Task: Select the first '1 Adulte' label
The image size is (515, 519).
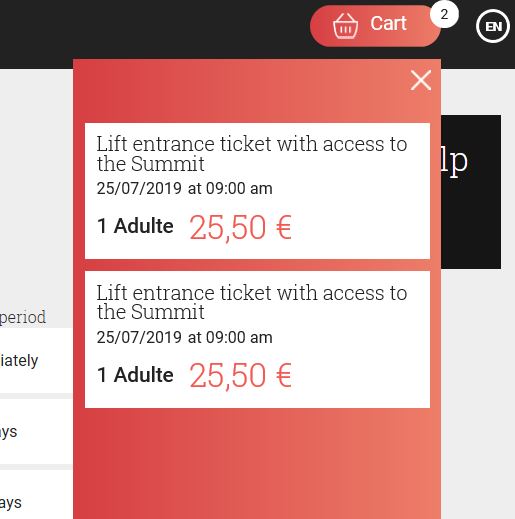Action: (135, 226)
